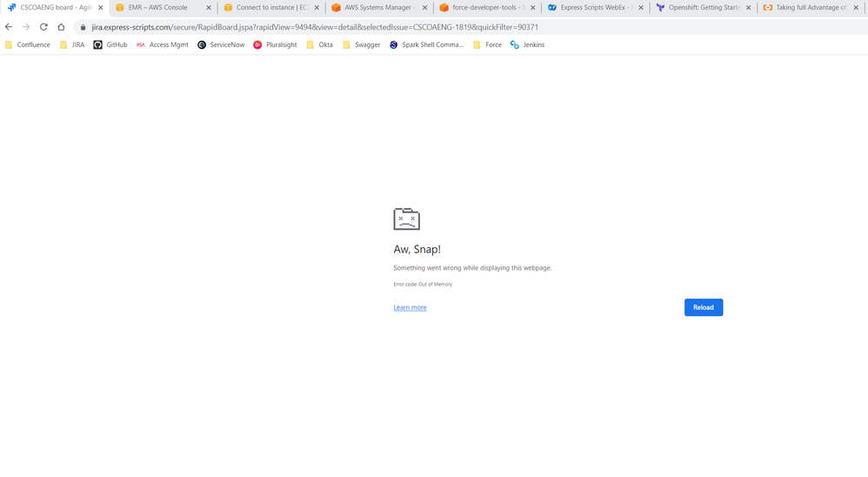The height and width of the screenshot is (477, 868).
Task: Click 'Error code: Out of Memory' text
Action: (423, 285)
